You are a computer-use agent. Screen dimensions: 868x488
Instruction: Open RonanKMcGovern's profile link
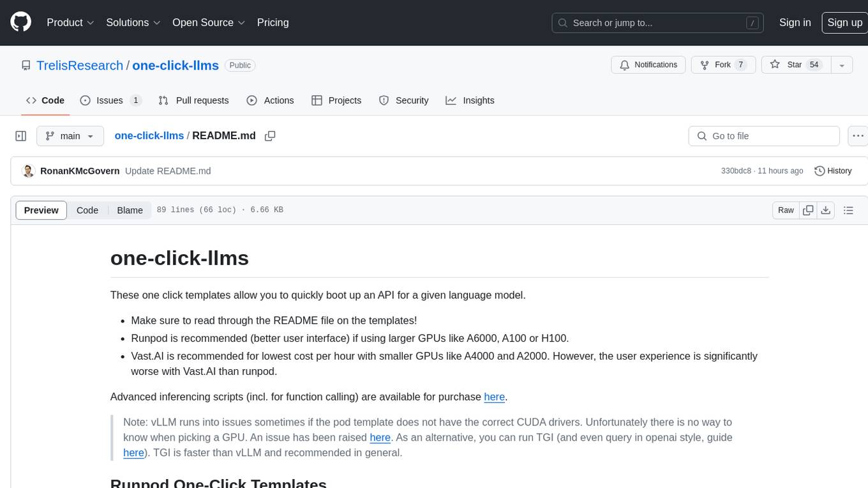tap(80, 171)
